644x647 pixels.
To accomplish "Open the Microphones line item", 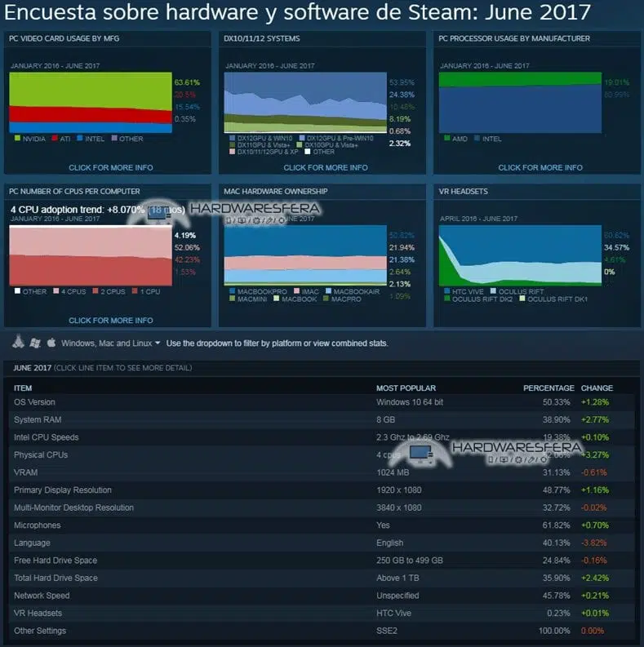I will coord(321,525).
